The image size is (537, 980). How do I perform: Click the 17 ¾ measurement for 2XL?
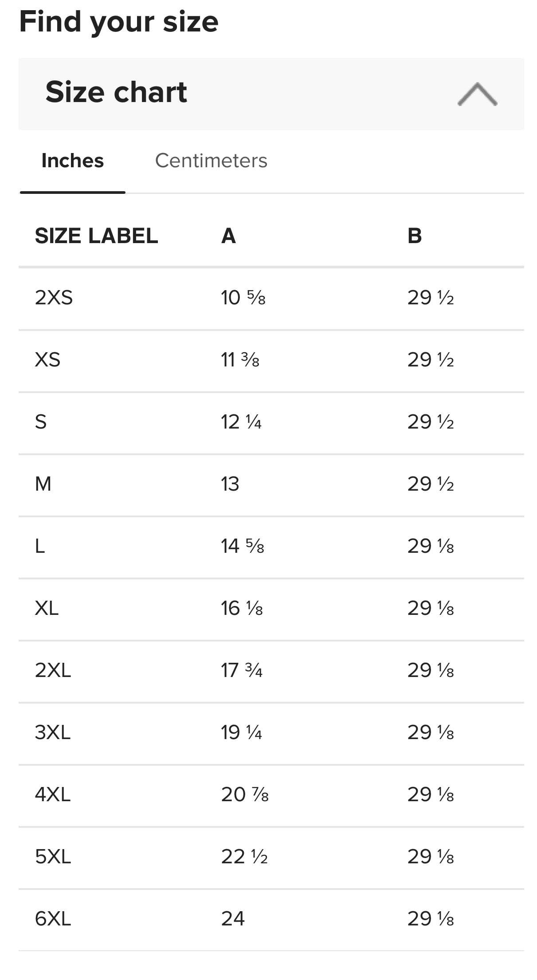coord(242,670)
